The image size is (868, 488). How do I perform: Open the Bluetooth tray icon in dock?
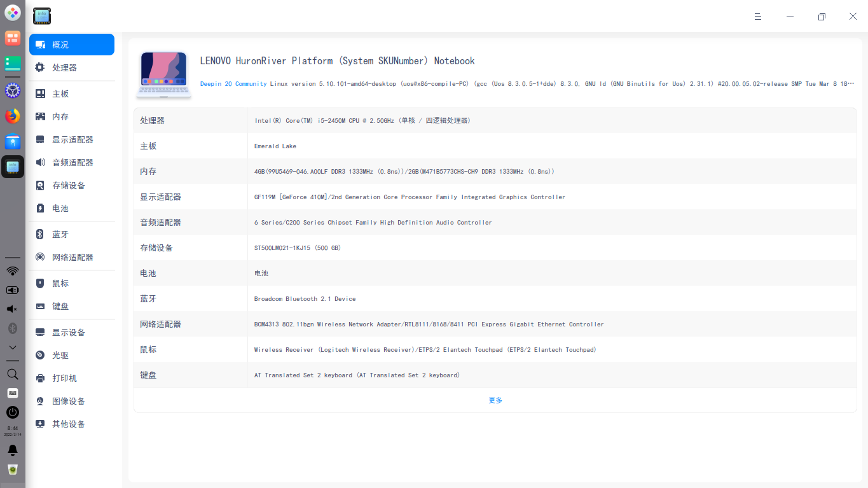coord(13,328)
